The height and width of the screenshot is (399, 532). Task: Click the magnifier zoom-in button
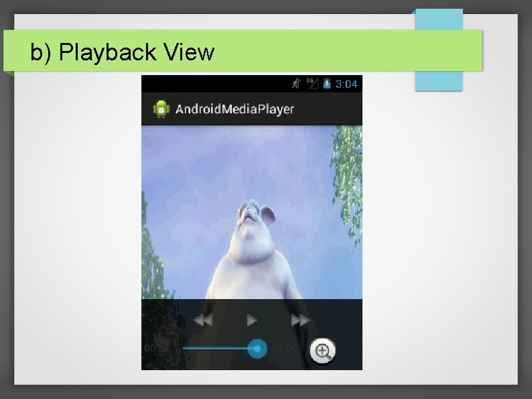point(323,351)
